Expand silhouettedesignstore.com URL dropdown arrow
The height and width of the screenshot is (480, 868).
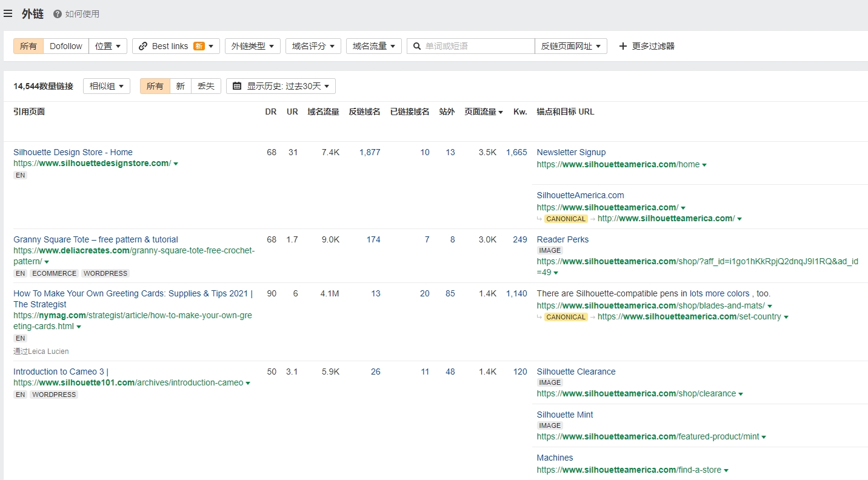(176, 164)
